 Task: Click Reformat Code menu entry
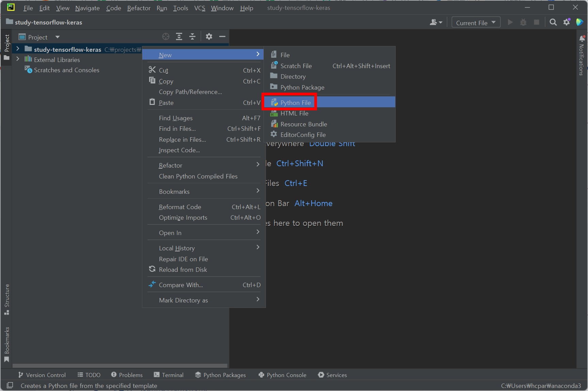[x=204, y=207]
